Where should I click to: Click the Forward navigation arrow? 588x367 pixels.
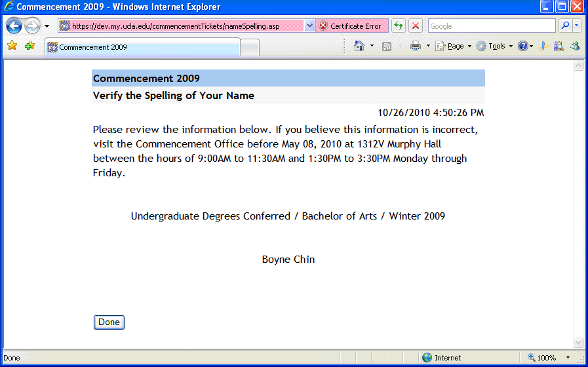pyautogui.click(x=32, y=26)
